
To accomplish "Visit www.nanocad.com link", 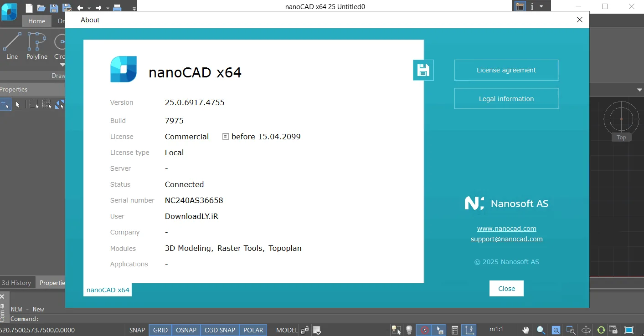I will tap(506, 229).
